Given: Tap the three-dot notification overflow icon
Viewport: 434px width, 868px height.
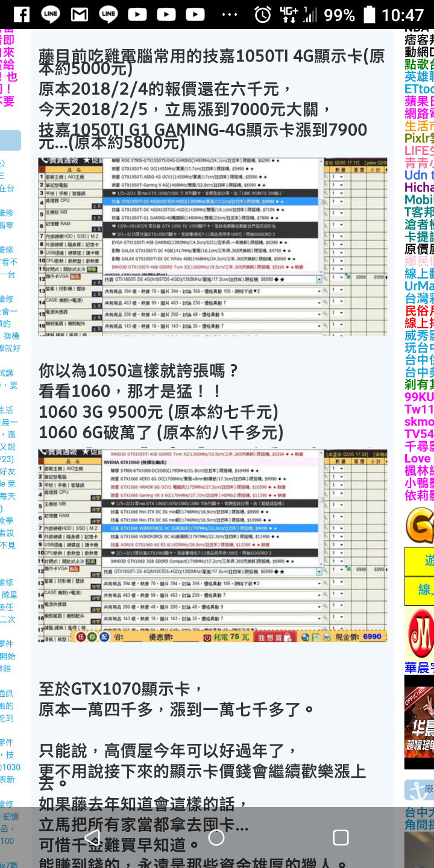Looking at the screenshot, I should coord(230,14).
